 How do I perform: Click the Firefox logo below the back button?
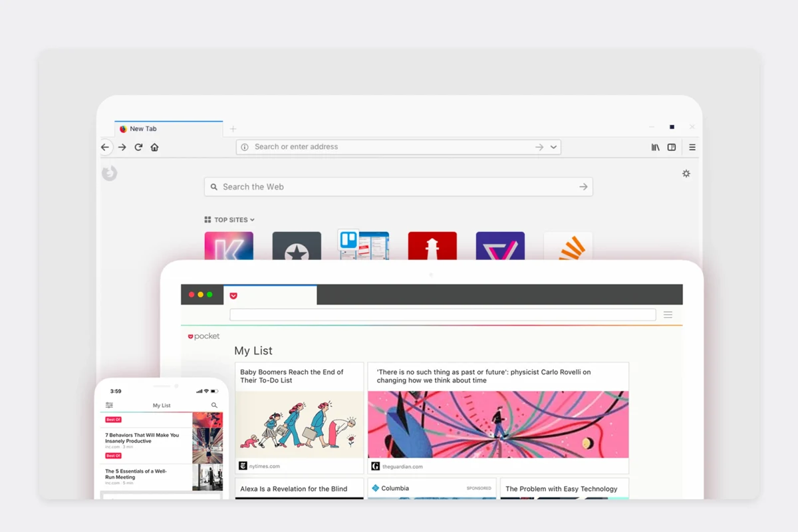[x=110, y=173]
